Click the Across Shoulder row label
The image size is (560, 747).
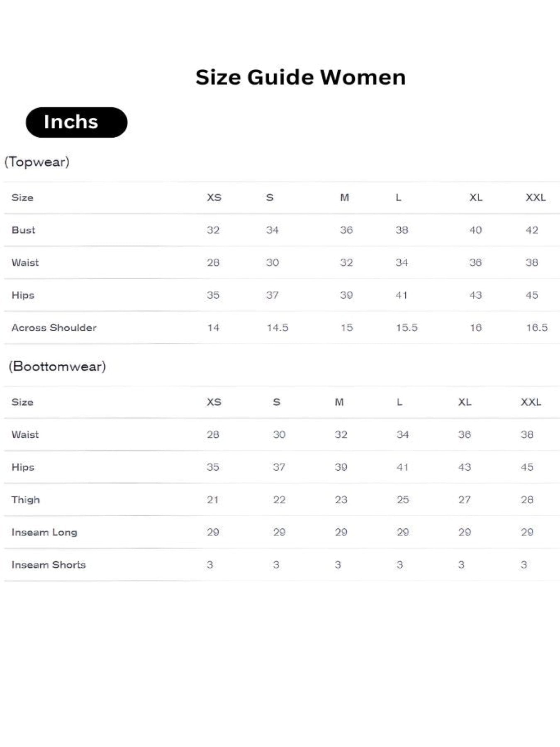tap(54, 328)
